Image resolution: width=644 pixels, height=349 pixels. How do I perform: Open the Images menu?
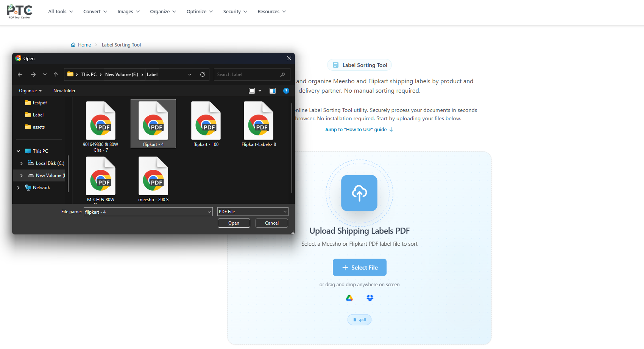click(128, 12)
